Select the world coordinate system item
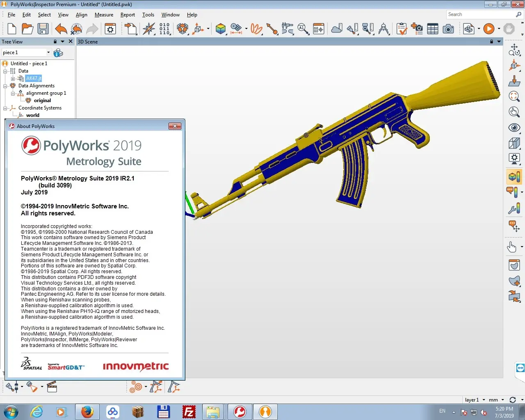525x420 pixels. coord(33,115)
